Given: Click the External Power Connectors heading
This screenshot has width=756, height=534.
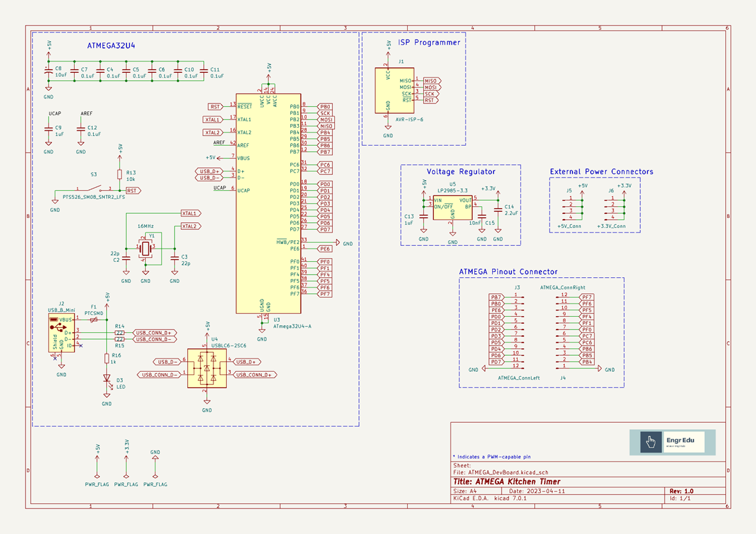Looking at the screenshot, I should click(601, 172).
